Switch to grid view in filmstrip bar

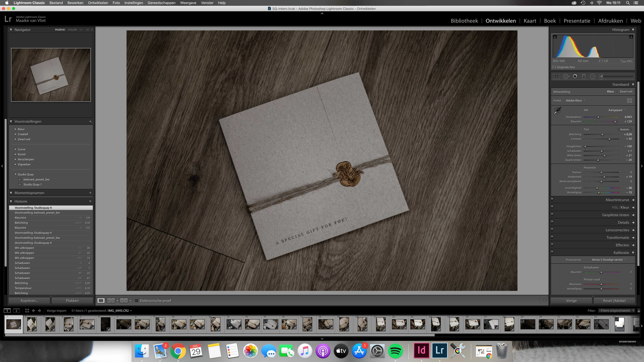[27, 311]
